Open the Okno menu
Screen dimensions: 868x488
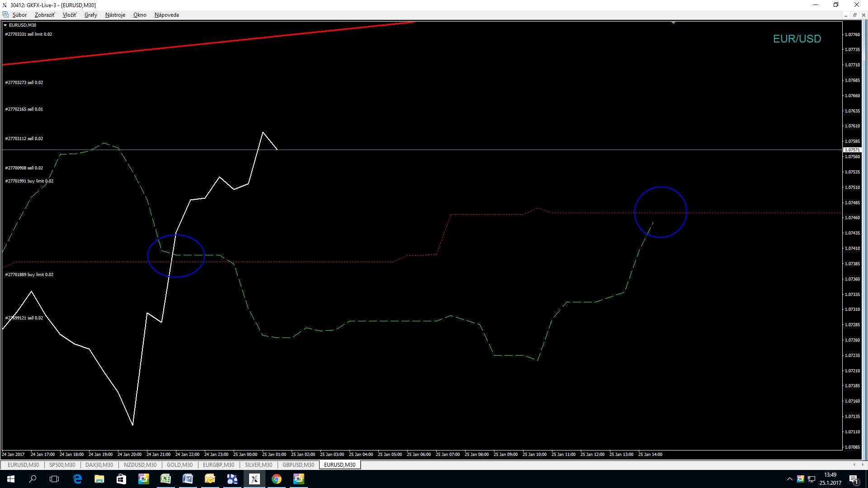pos(140,15)
